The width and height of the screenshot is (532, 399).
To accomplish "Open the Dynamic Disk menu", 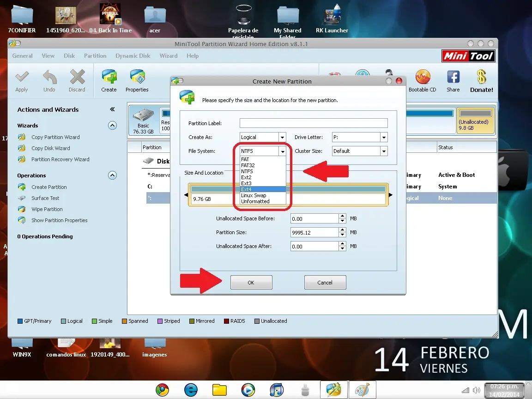I will tap(133, 55).
